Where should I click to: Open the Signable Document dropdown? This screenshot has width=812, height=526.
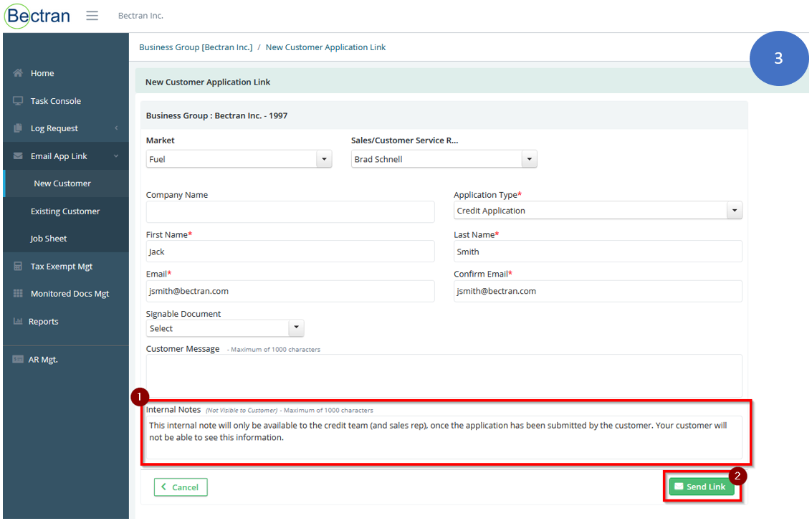click(225, 328)
